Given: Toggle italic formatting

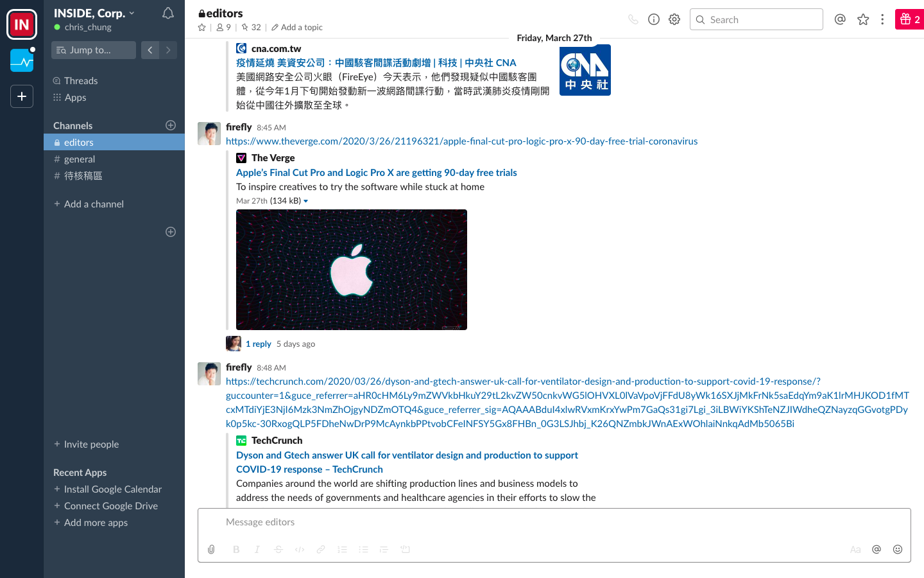Looking at the screenshot, I should [257, 549].
